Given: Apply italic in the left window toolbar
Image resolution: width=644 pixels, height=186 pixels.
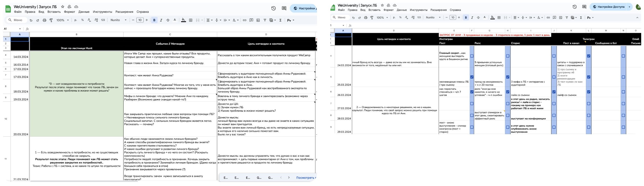Looking at the screenshot, I should click(161, 20).
